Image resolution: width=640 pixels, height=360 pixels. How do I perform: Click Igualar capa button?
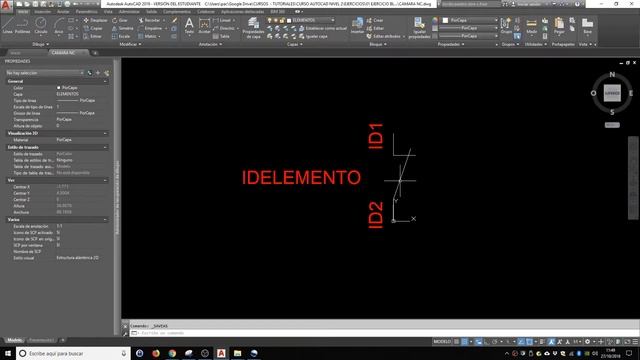pos(313,36)
